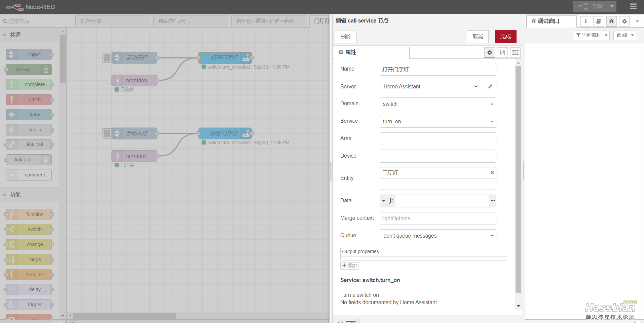
Task: Switch to the 客厅灯--语音+延时+手动 flow tab
Action: coord(269,21)
